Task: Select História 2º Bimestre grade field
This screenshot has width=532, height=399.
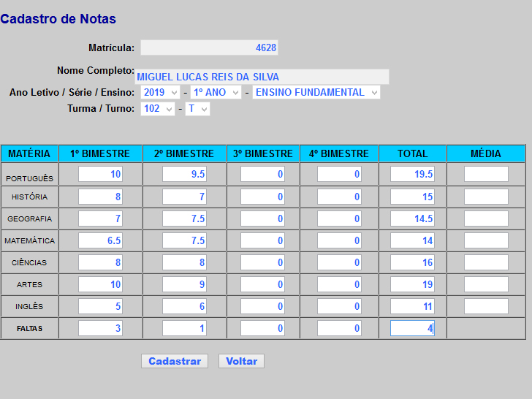Action: click(184, 197)
